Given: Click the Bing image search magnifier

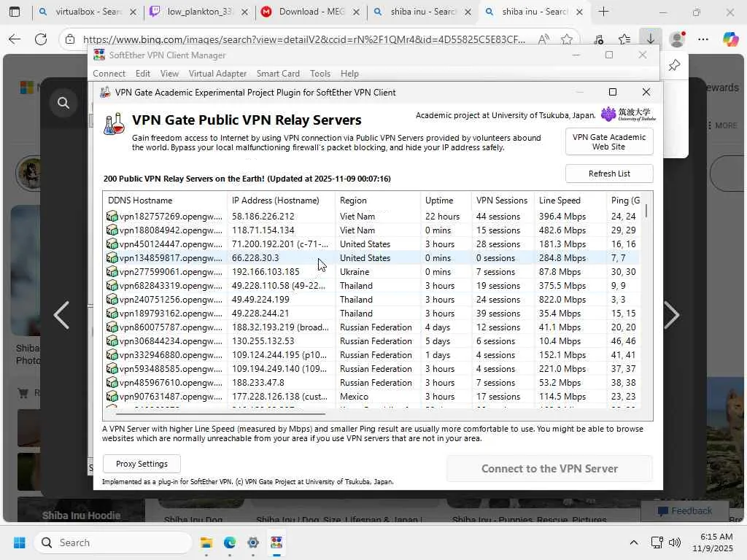Looking at the screenshot, I should click(63, 102).
